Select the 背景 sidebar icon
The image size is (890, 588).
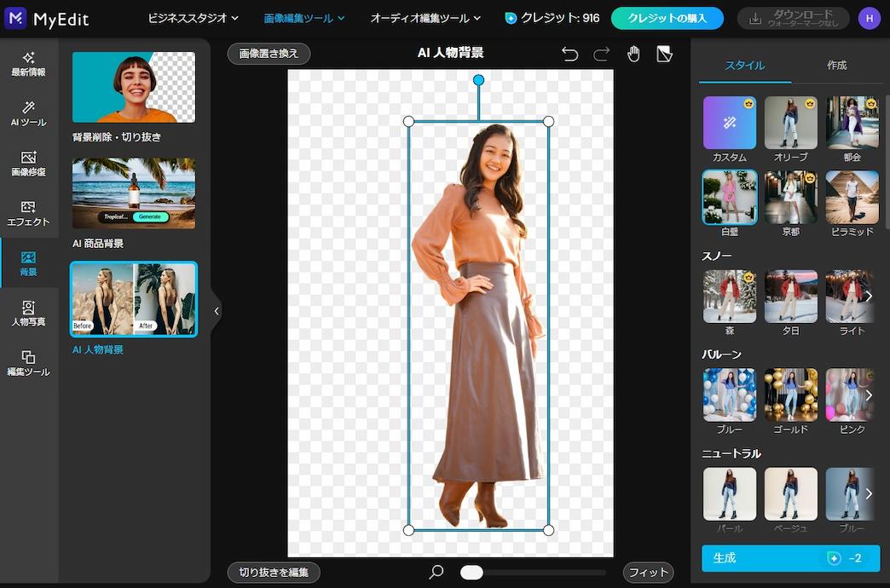[29, 266]
